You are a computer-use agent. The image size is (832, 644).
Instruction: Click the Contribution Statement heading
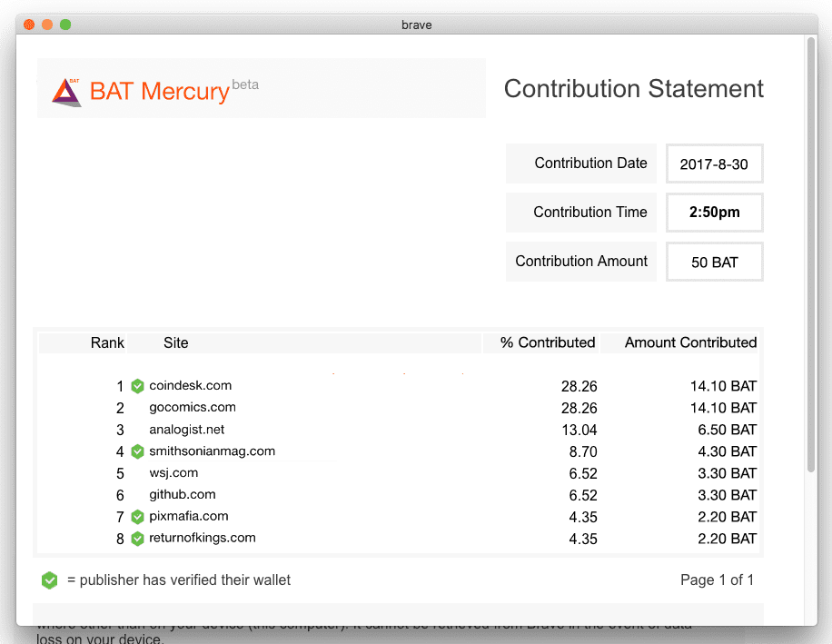(x=634, y=89)
